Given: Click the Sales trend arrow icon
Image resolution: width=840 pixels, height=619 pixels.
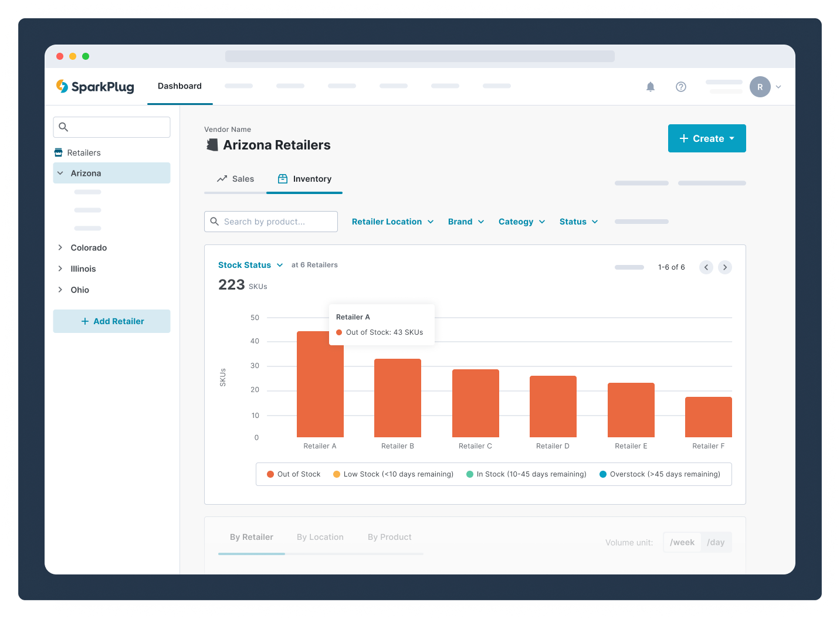Looking at the screenshot, I should 222,179.
